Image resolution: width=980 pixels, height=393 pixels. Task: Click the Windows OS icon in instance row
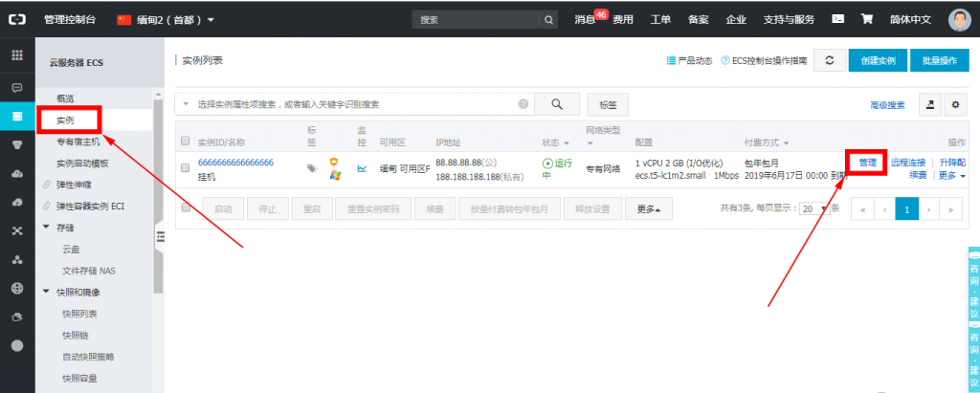335,176
